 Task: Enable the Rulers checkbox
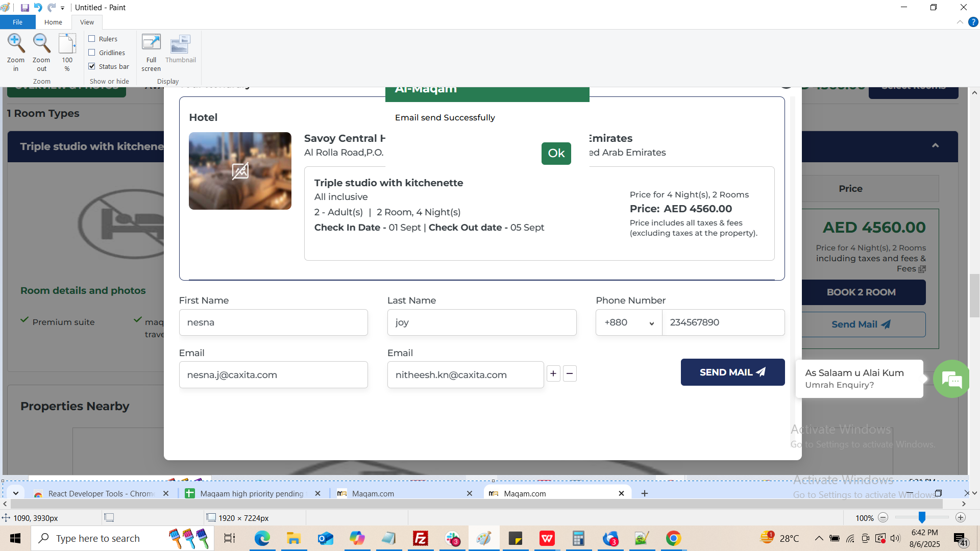tap(92, 39)
